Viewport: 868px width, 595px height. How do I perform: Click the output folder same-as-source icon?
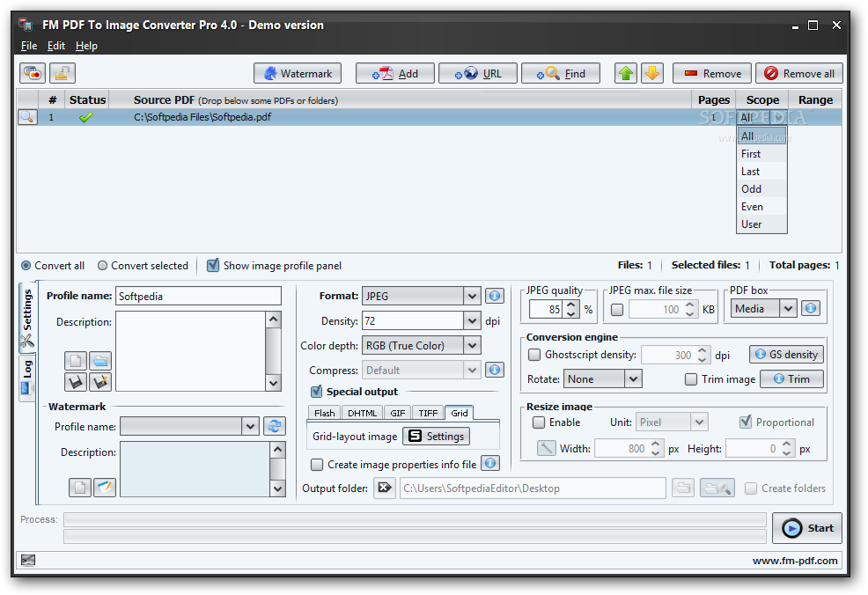pyautogui.click(x=385, y=488)
